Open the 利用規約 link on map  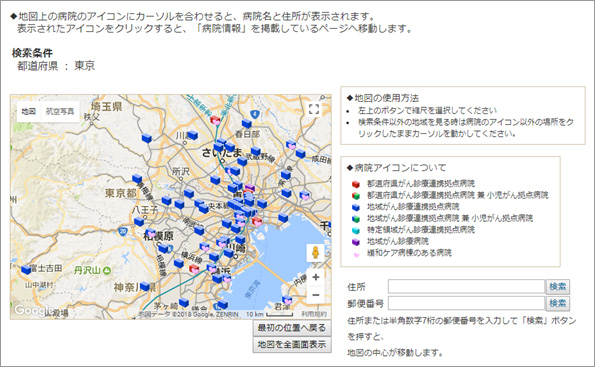pos(314,314)
